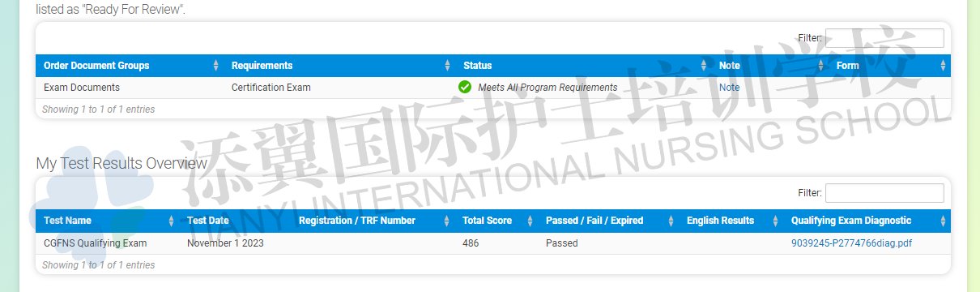Sort by Total Score column sort arrows
Screen dimensions: 980x292
(x=530, y=221)
